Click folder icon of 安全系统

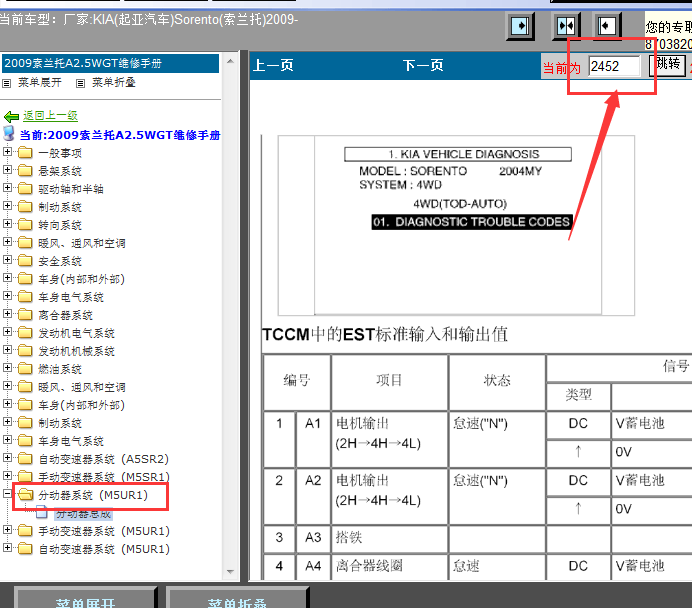tap(25, 261)
